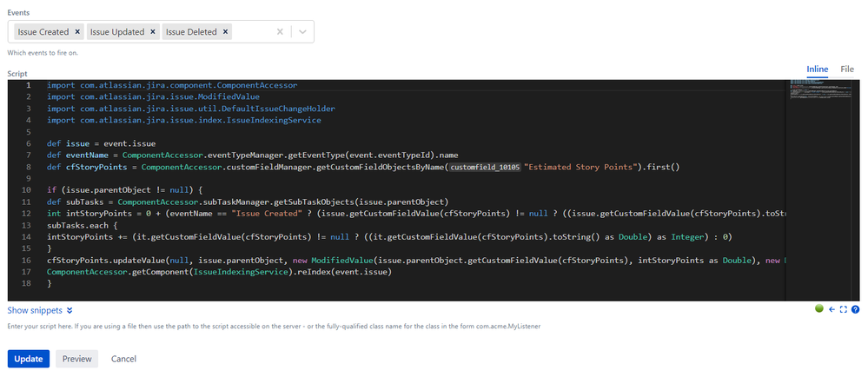The width and height of the screenshot is (868, 377).
Task: Toggle fullscreen script editor
Action: pos(844,309)
